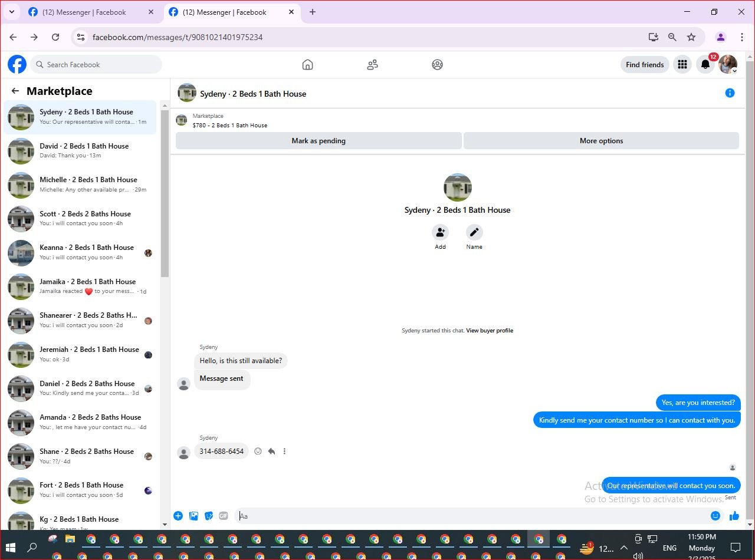Click the Chrome address bar URL
This screenshot has height=560, width=755.
tap(178, 37)
